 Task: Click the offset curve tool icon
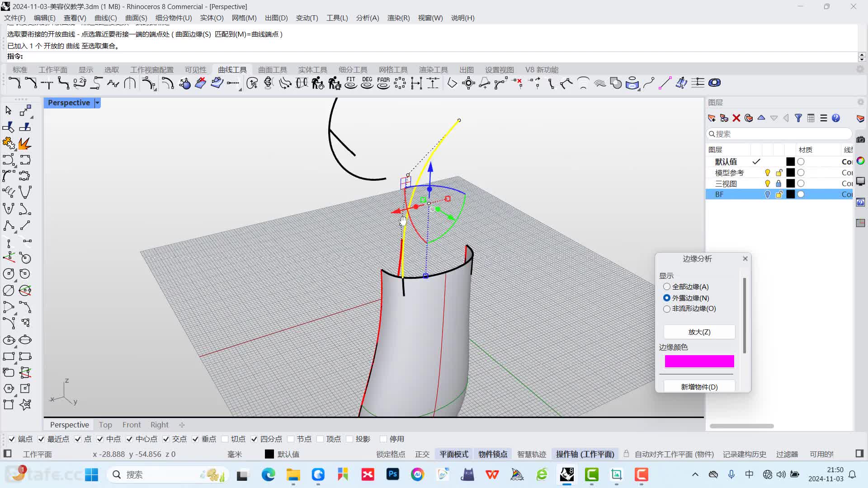[x=167, y=83]
